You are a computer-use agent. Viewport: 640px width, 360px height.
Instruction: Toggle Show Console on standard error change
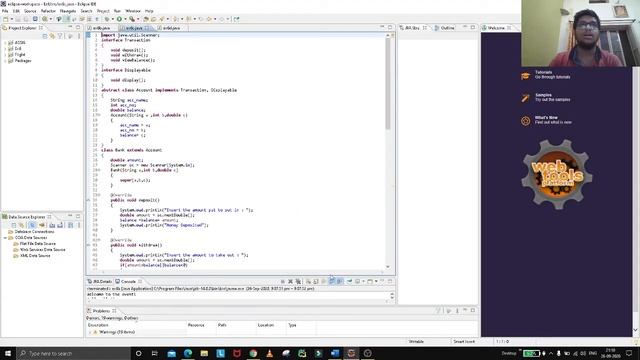click(x=340, y=282)
